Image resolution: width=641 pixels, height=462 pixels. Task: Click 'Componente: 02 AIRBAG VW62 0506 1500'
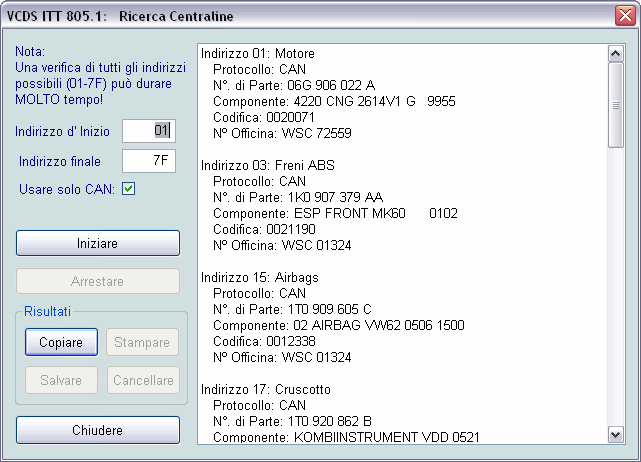pos(338,325)
